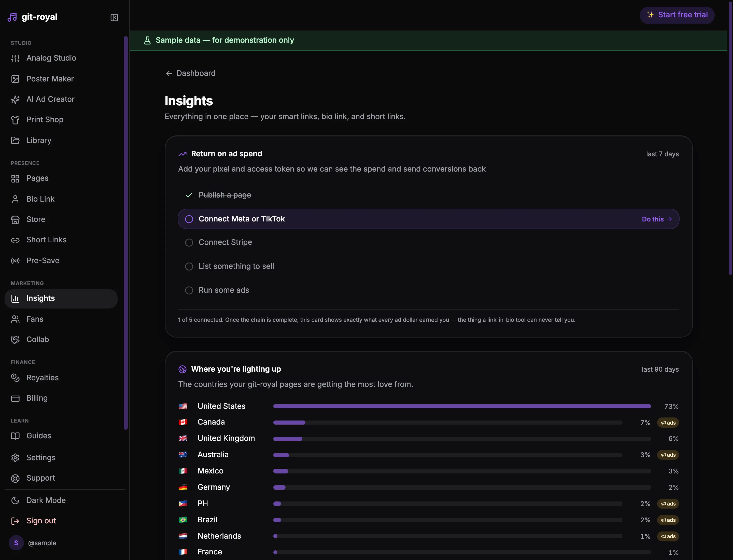The width and height of the screenshot is (733, 560).
Task: Click the Bio Link person icon
Action: pyautogui.click(x=15, y=199)
